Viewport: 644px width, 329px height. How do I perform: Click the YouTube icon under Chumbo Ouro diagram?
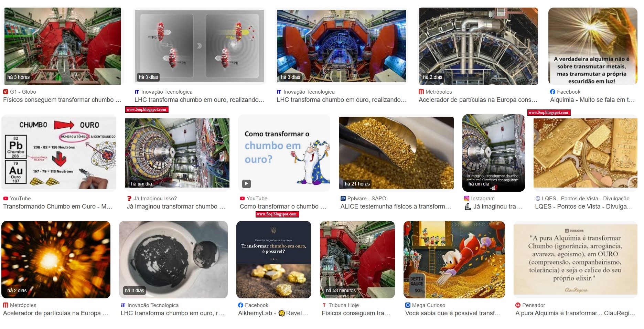click(6, 199)
